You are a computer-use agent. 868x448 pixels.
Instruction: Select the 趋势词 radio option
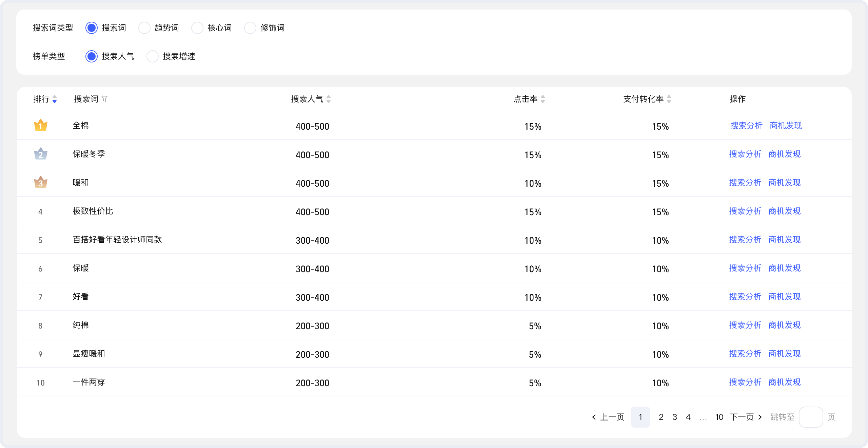pos(144,28)
